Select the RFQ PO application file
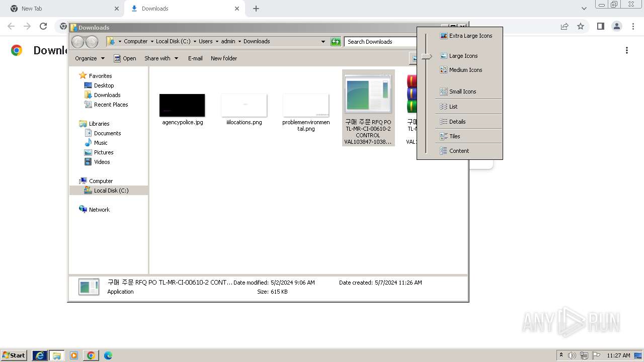 (368, 108)
